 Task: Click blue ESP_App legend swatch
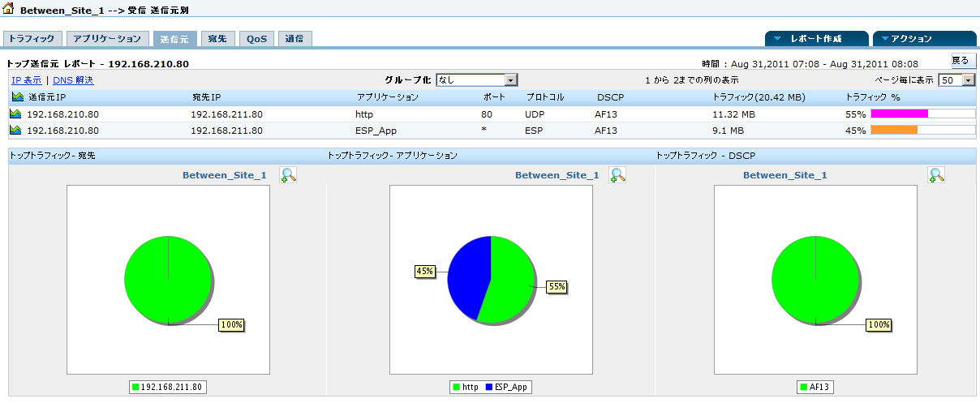point(490,388)
